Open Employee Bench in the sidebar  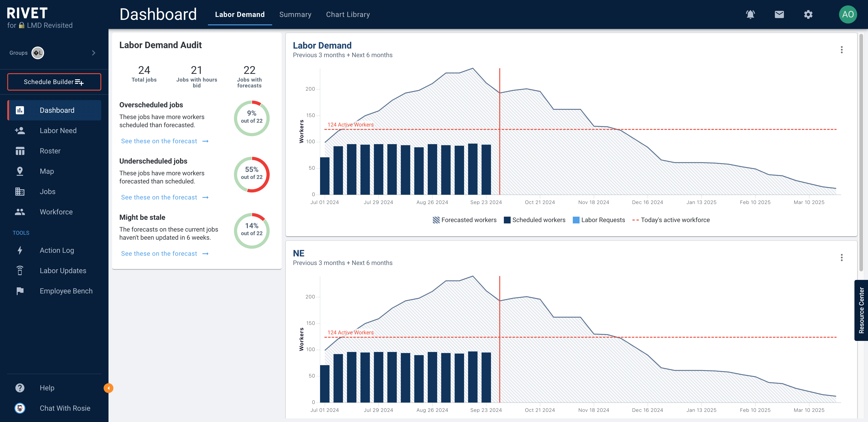click(x=54, y=291)
